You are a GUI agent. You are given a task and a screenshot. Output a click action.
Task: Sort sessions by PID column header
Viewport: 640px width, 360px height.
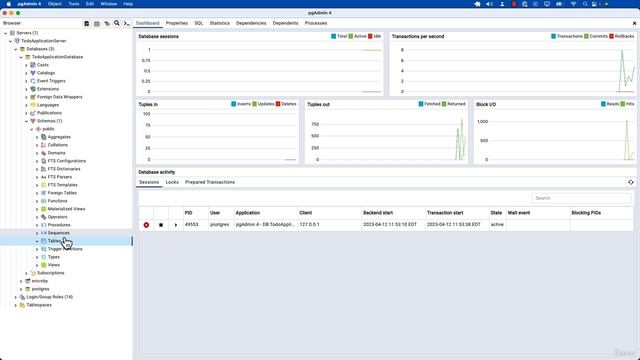pyautogui.click(x=196, y=213)
